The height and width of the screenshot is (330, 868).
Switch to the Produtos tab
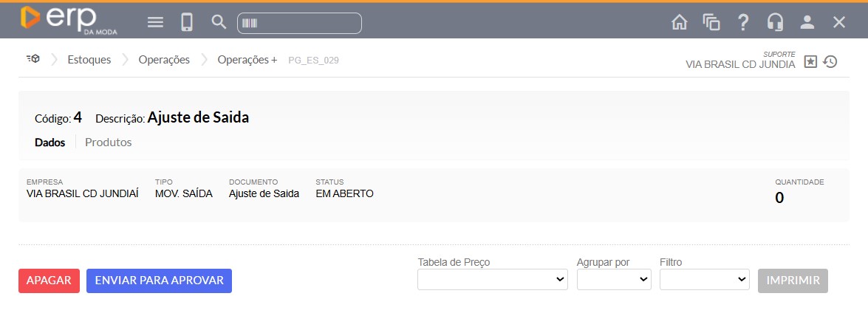click(108, 142)
